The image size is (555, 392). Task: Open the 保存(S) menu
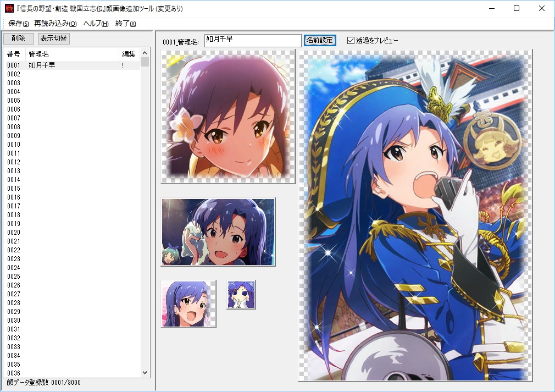(x=18, y=24)
